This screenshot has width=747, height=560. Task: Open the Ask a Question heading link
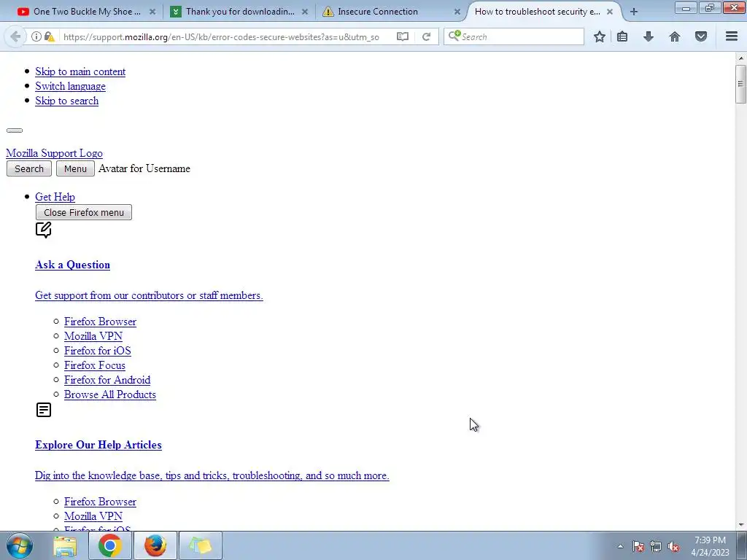coord(72,264)
